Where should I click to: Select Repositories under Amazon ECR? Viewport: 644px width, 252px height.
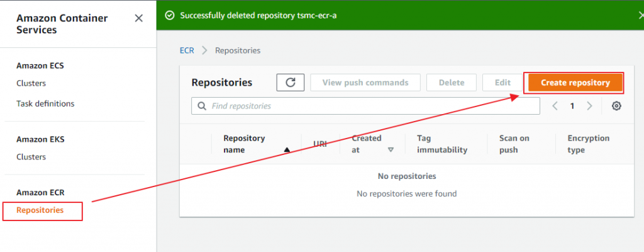40,210
